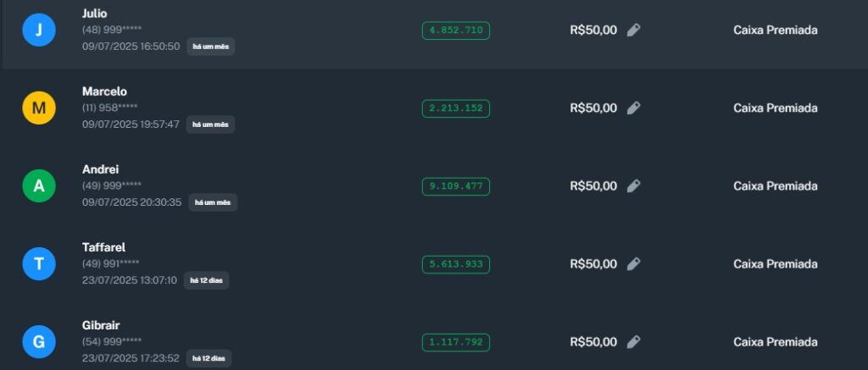Click the edit pencil in Gibrair's row
Screen dimensions: 868x370
point(633,342)
